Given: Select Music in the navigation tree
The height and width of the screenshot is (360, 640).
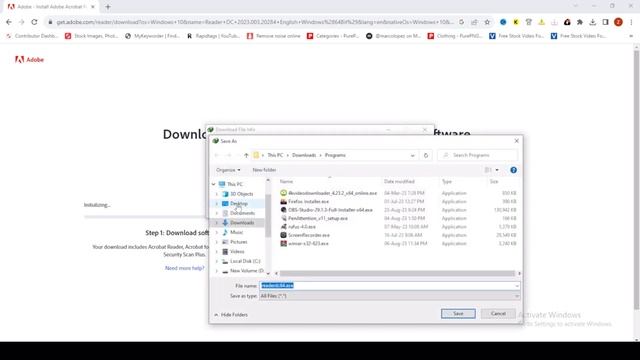Looking at the screenshot, I should point(236,232).
